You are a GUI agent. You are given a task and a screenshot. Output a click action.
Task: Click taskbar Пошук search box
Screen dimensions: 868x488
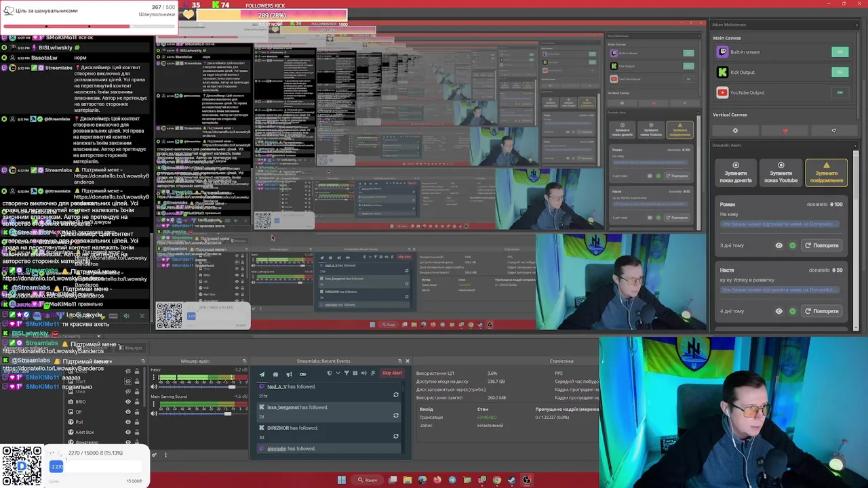(367, 480)
